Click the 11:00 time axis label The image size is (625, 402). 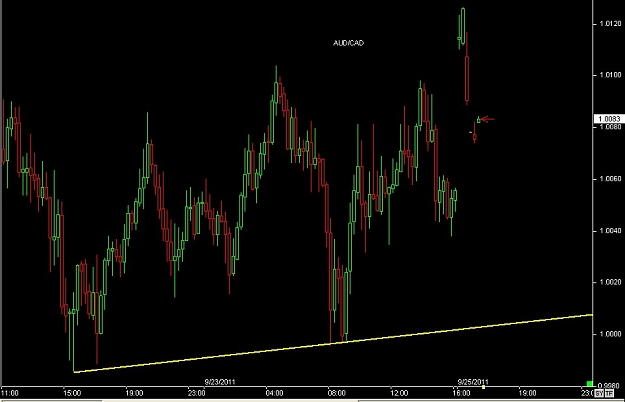tap(10, 393)
